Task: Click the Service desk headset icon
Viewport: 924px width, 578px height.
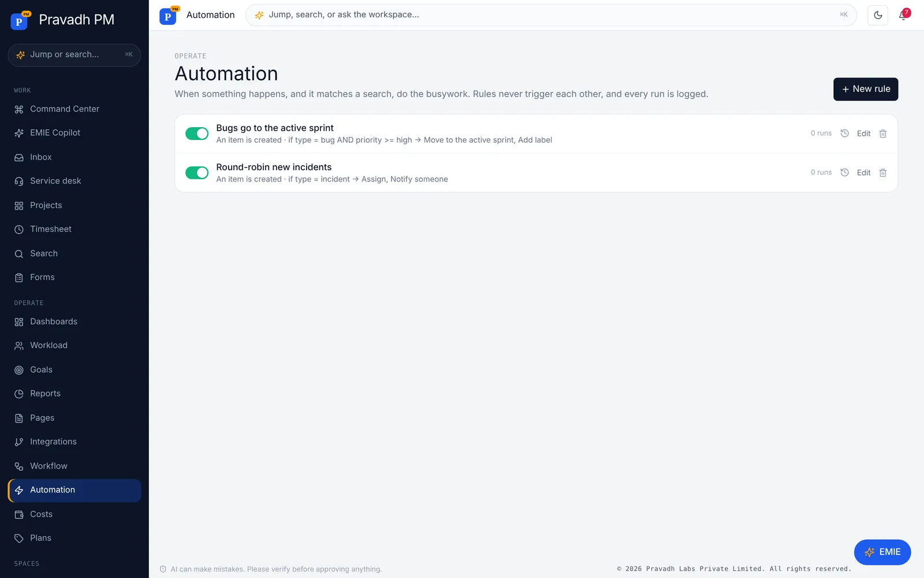Action: (x=19, y=181)
